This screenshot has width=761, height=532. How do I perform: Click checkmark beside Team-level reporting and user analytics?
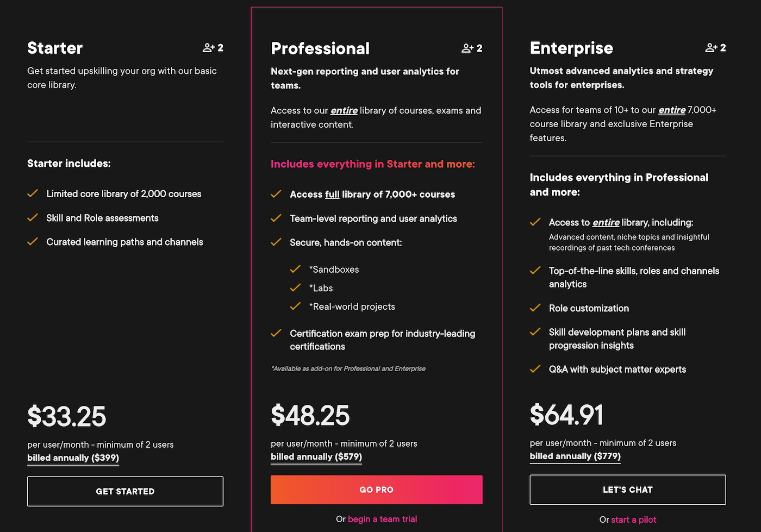tap(276, 218)
